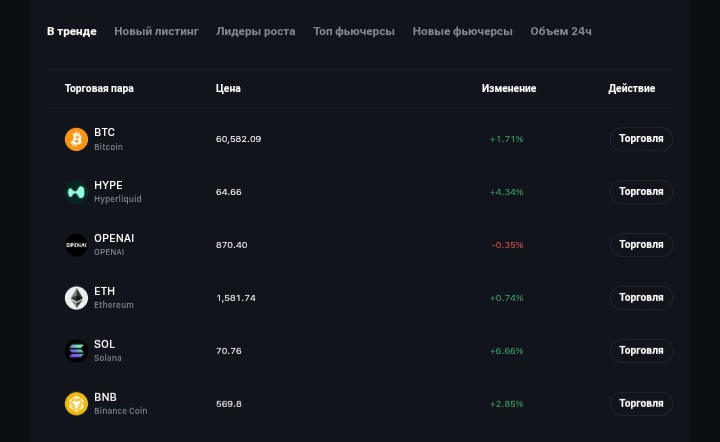Image resolution: width=720 pixels, height=442 pixels.
Task: Click the HYPE price 64.66
Action: coord(229,192)
